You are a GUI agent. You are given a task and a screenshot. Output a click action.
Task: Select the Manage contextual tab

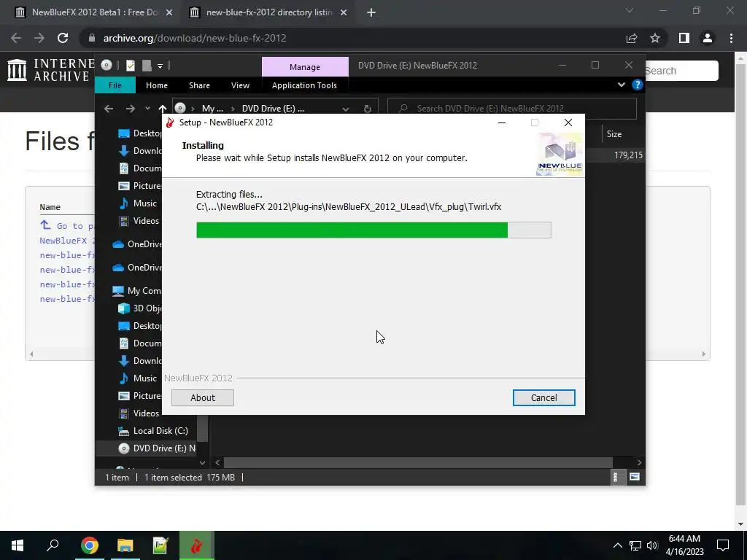click(305, 67)
